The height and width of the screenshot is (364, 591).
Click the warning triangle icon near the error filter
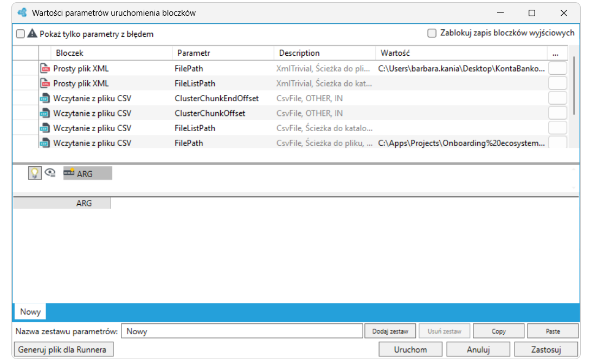pyautogui.click(x=33, y=34)
